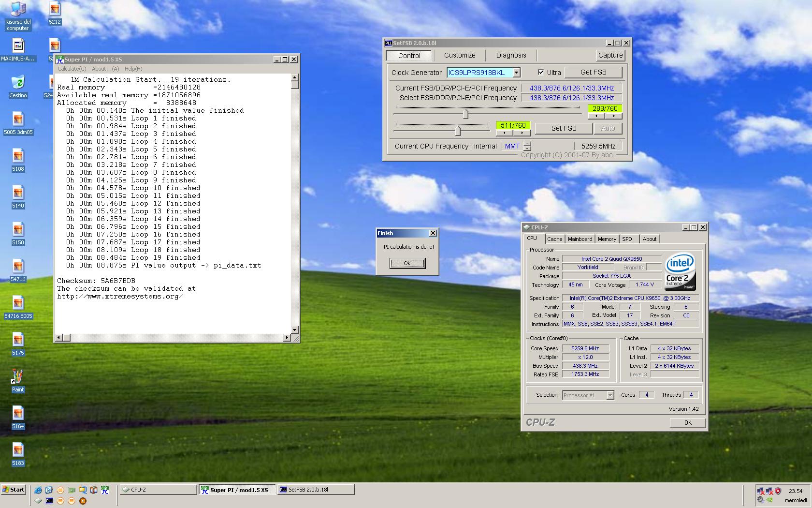Screen dimensions: 812x508
Task: Click the Set FSB button
Action: click(564, 128)
